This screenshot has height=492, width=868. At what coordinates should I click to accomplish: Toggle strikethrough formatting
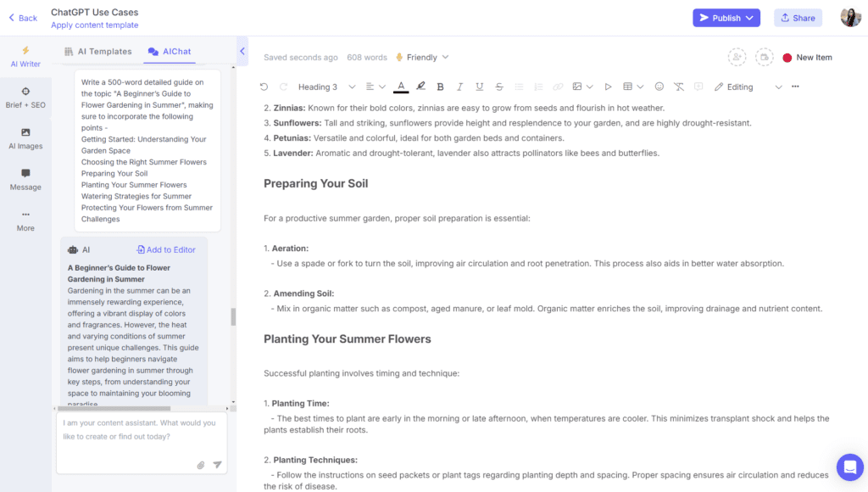coord(499,87)
